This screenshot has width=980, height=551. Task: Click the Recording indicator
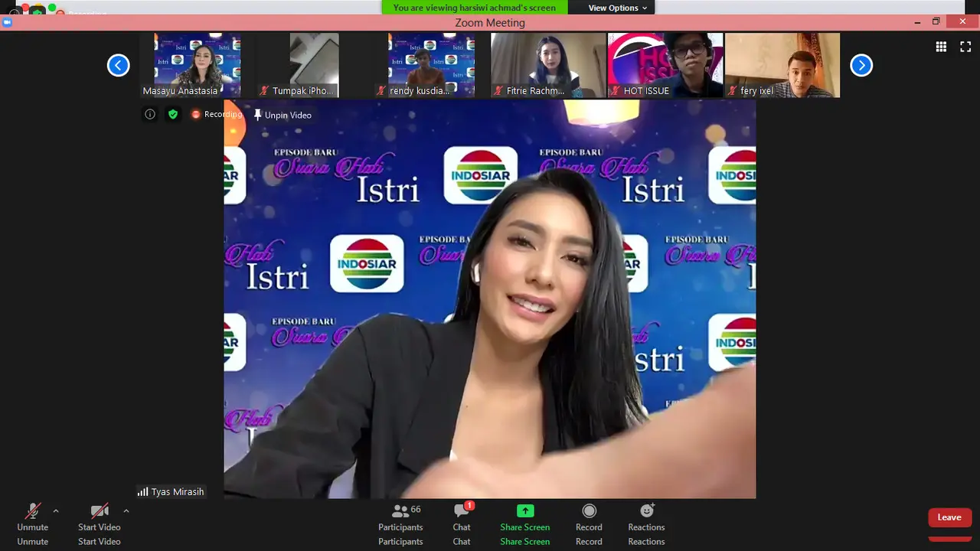[217, 114]
